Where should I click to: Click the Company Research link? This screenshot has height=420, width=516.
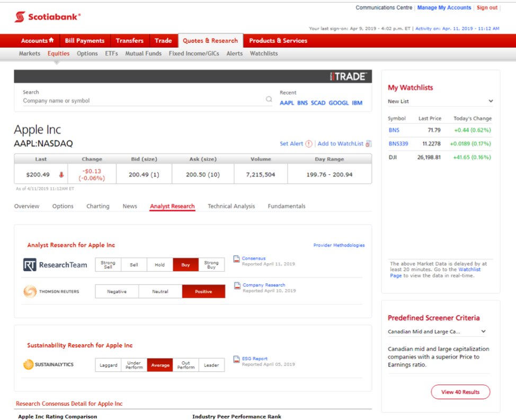(x=264, y=285)
